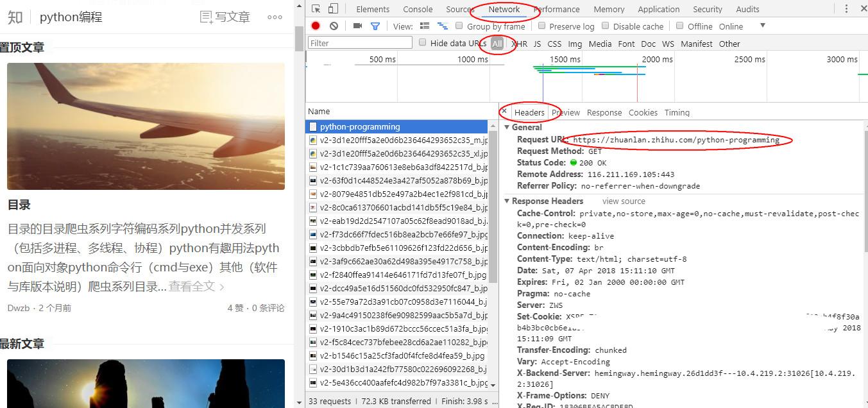Select the v2-1c1c739aa760613e request row
868x408 pixels.
[x=397, y=167]
